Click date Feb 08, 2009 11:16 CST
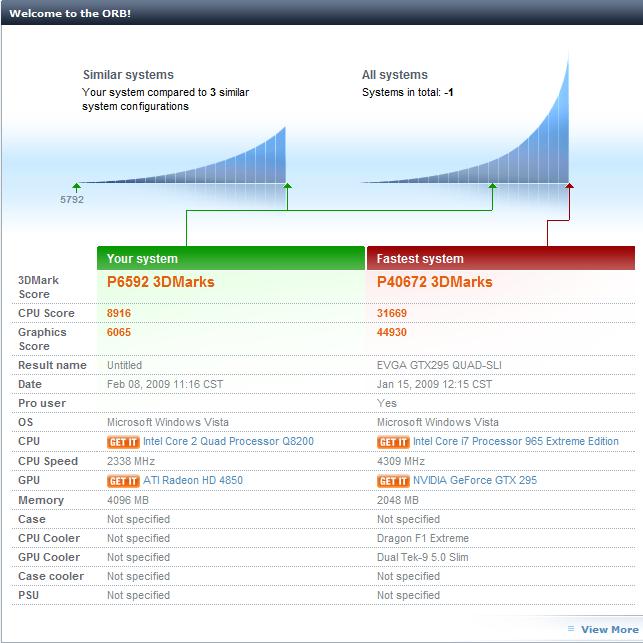This screenshot has width=643, height=643. (x=165, y=384)
